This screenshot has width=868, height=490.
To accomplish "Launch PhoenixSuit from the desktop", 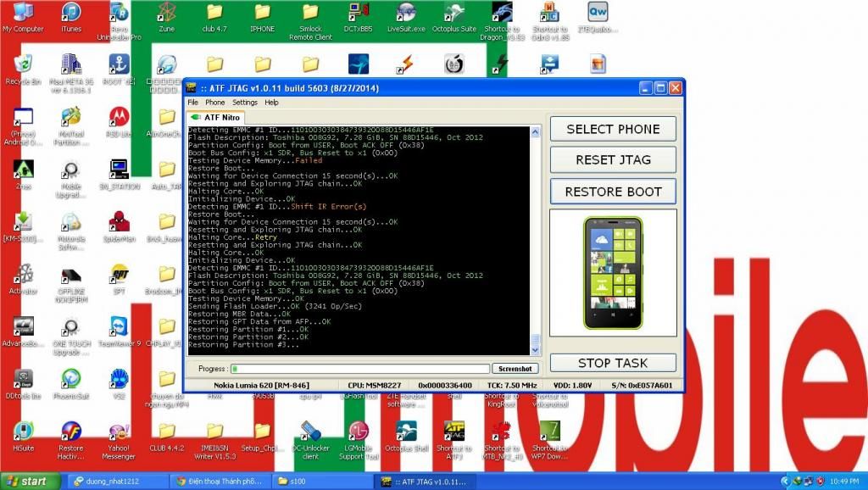I will click(x=71, y=384).
